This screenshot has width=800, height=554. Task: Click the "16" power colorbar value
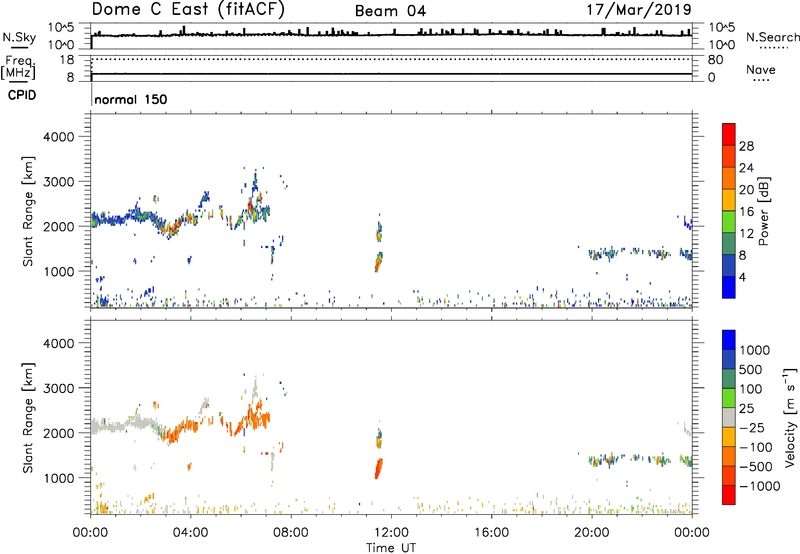point(746,212)
